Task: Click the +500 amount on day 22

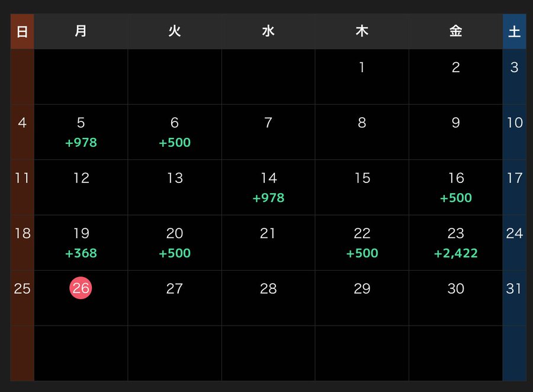Action: click(362, 253)
